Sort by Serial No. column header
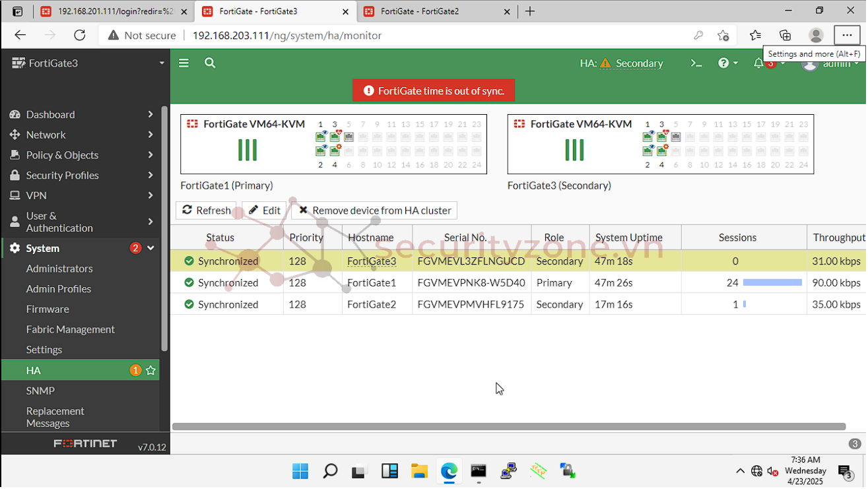The width and height of the screenshot is (868, 489). [465, 238]
